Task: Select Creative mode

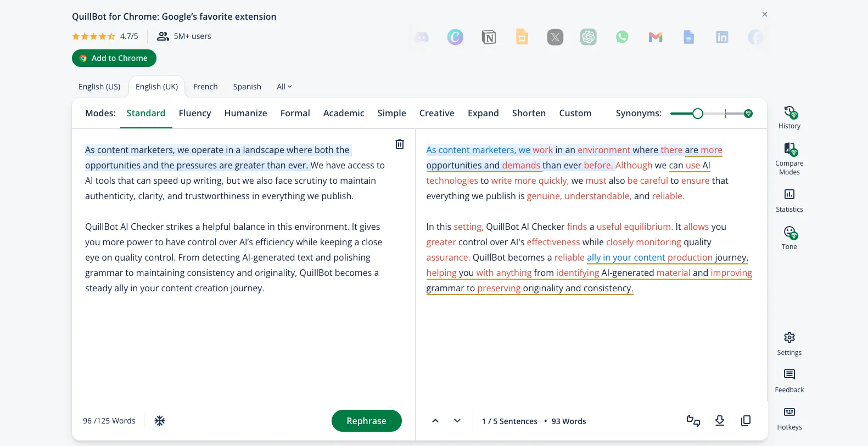Action: click(x=437, y=113)
